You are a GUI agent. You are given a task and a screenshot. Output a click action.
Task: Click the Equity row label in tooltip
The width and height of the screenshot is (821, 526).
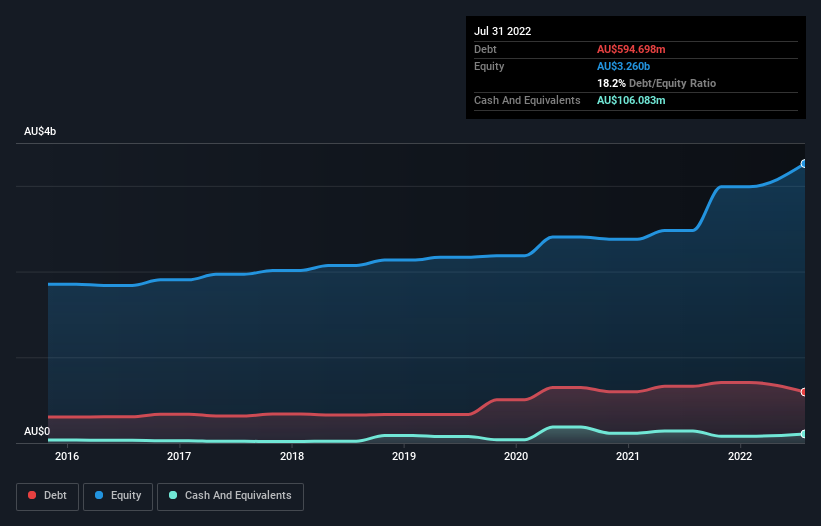(x=489, y=66)
